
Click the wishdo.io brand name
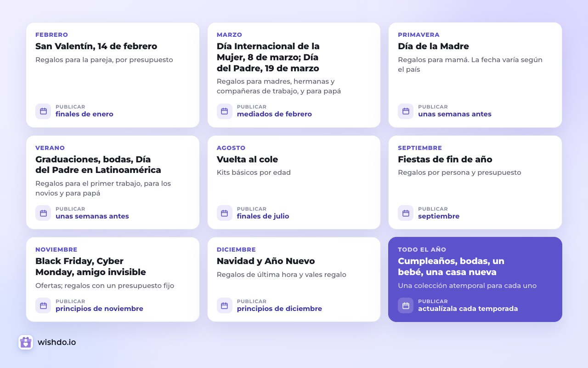coord(57,342)
